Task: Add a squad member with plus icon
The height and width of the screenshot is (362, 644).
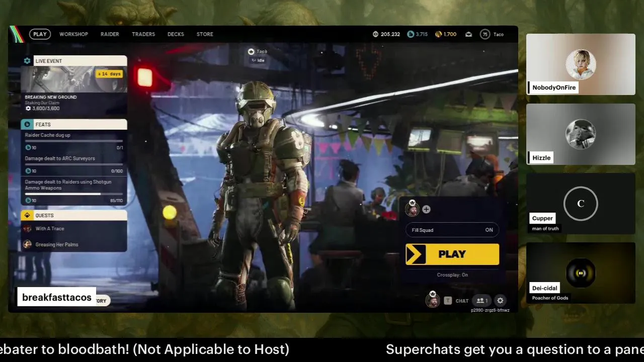Action: point(426,209)
